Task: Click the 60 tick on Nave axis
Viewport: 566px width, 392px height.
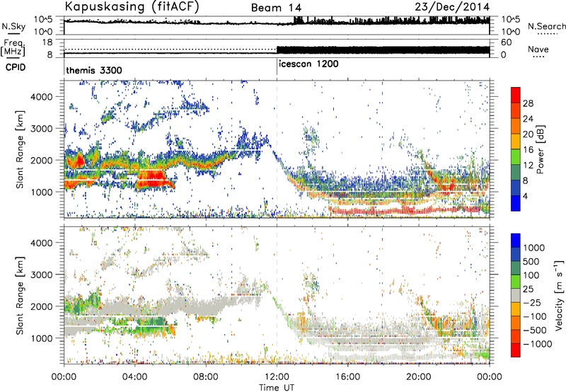Action: (506, 42)
